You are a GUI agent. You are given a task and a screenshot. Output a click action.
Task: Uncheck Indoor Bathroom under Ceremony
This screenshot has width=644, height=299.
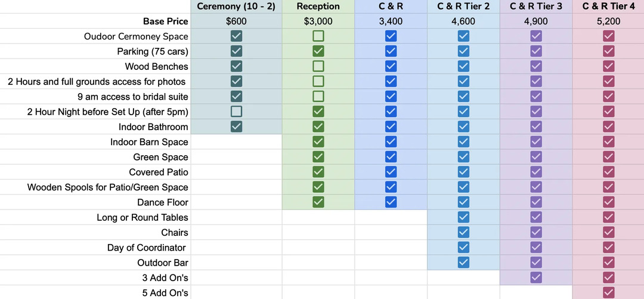coord(236,127)
